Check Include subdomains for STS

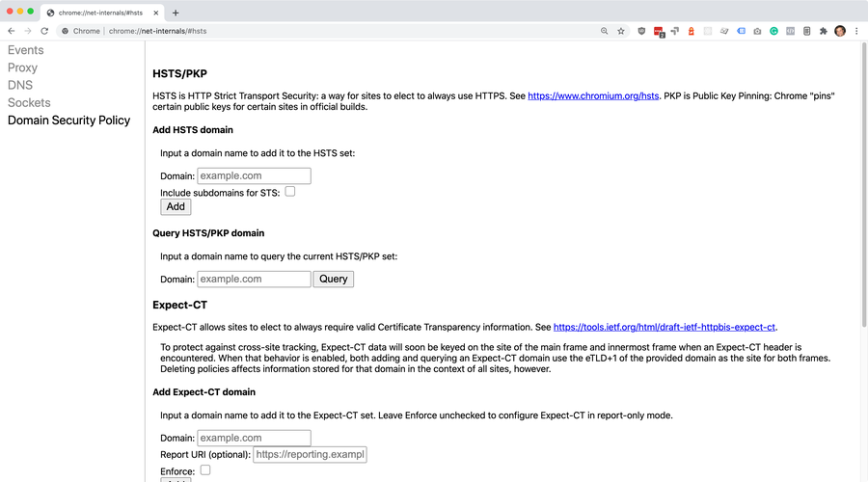pos(289,192)
